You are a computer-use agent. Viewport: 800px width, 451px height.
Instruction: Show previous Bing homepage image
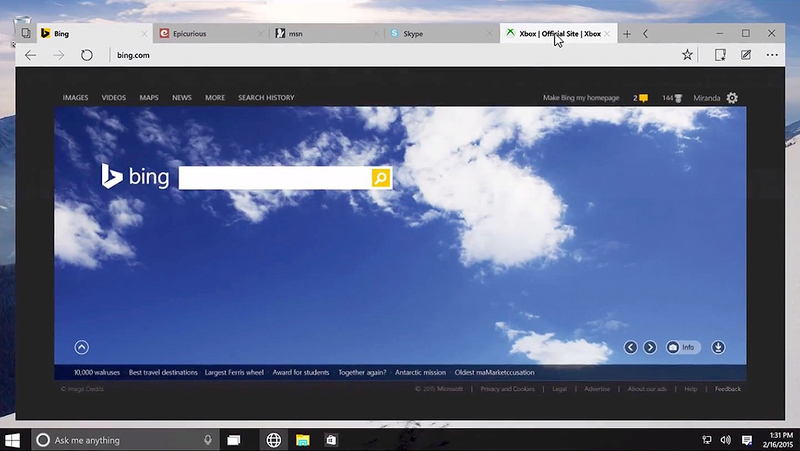click(631, 347)
